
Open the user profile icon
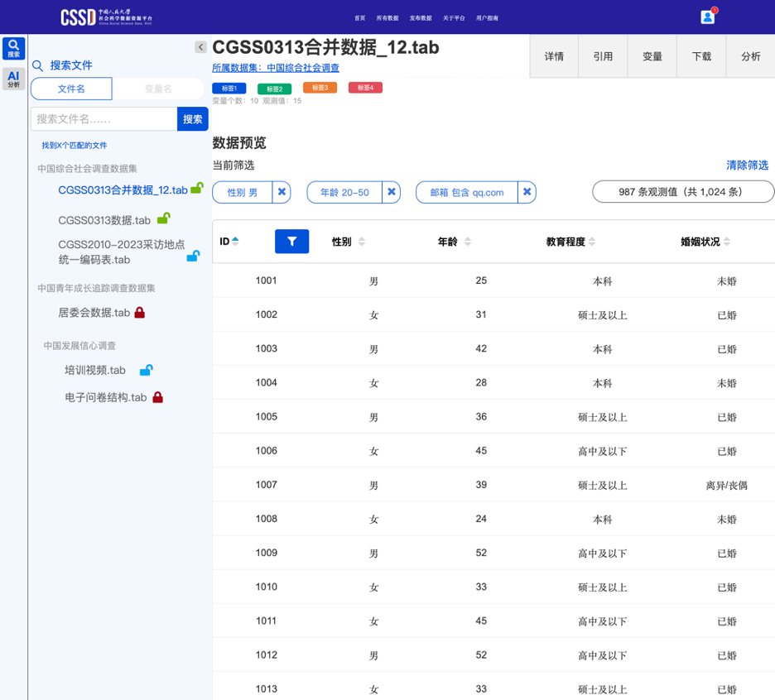[x=707, y=17]
